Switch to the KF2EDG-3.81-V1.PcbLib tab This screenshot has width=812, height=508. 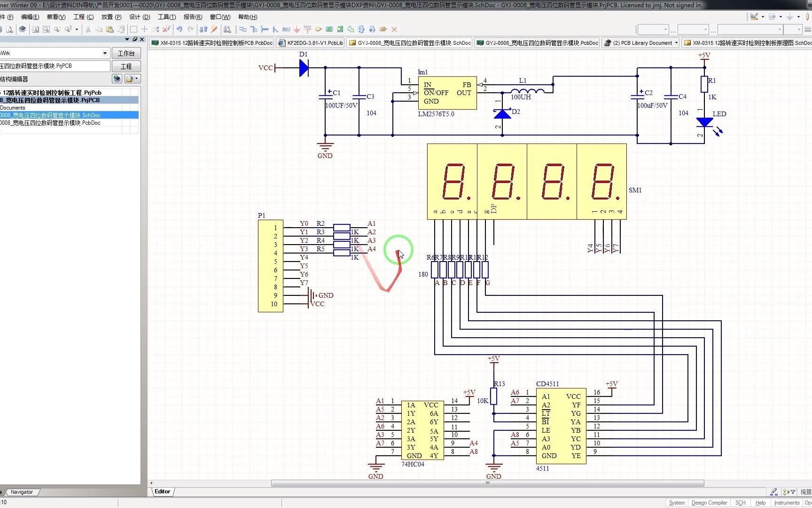[311, 43]
